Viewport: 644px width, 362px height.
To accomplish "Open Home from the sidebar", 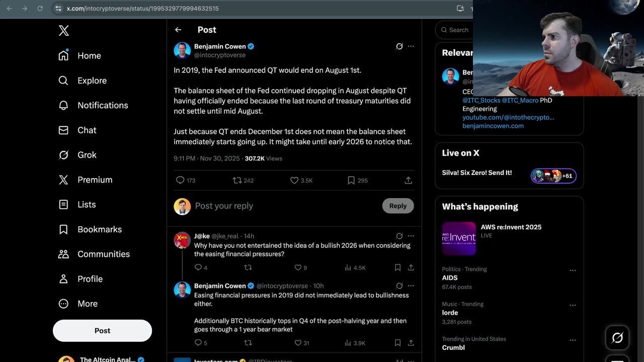I will point(80,56).
